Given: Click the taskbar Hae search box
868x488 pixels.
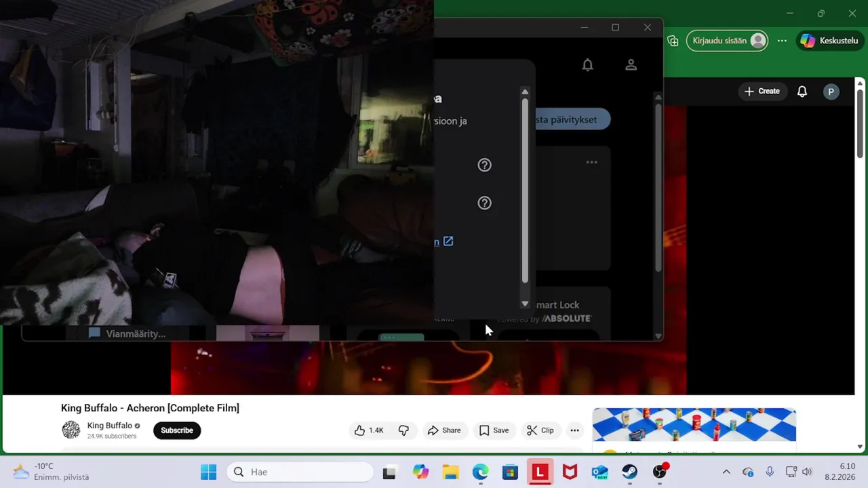Looking at the screenshot, I should pyautogui.click(x=300, y=472).
